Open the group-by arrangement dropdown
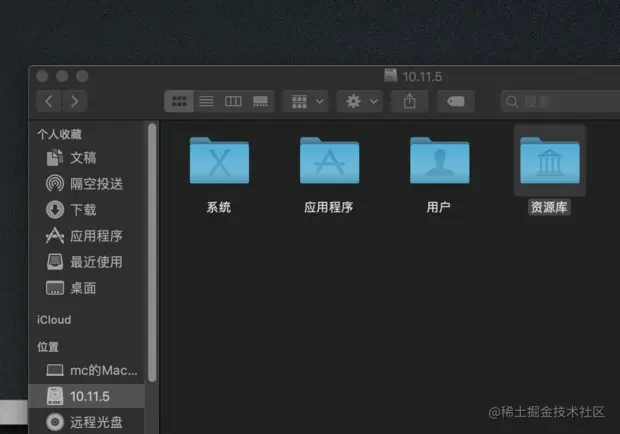 pyautogui.click(x=306, y=101)
